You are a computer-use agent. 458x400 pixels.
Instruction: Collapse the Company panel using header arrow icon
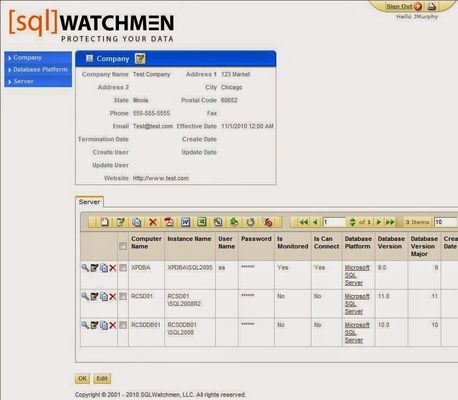(x=89, y=59)
